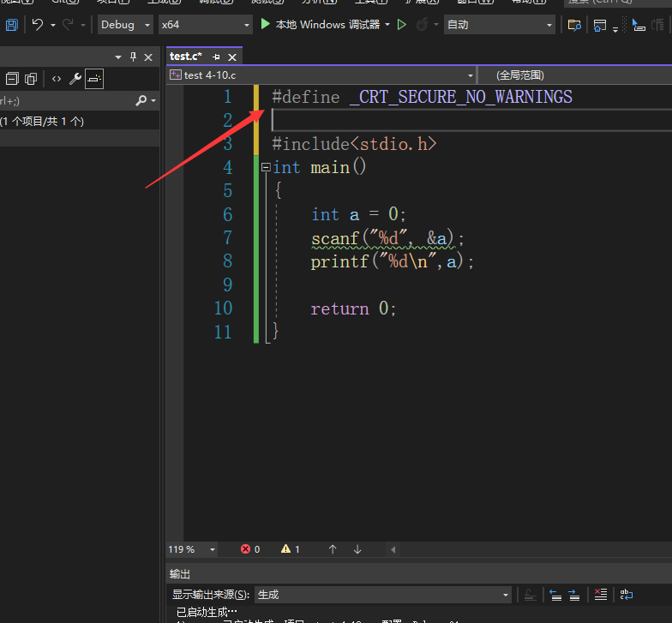The image size is (672, 623).
Task: Click Start Without Debugging outline play icon
Action: point(401,25)
